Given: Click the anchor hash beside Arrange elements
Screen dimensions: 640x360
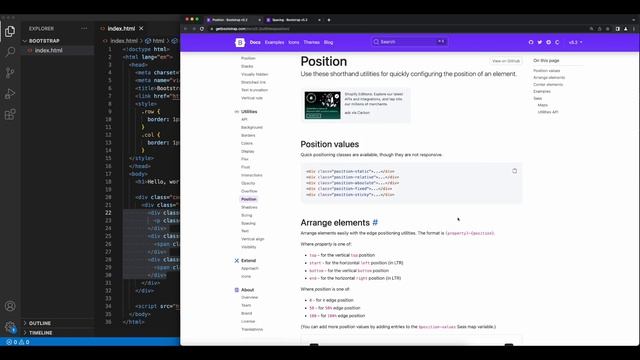Looking at the screenshot, I should point(375,222).
